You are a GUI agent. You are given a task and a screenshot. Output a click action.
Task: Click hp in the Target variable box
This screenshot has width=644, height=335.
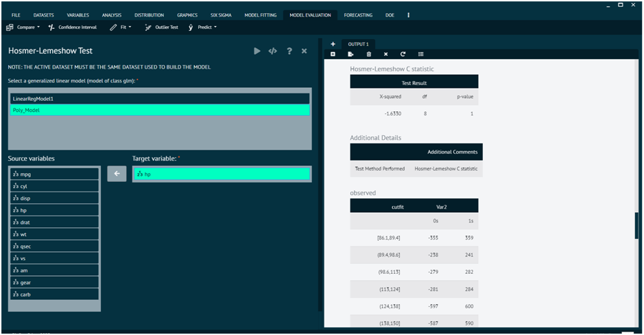coord(222,174)
